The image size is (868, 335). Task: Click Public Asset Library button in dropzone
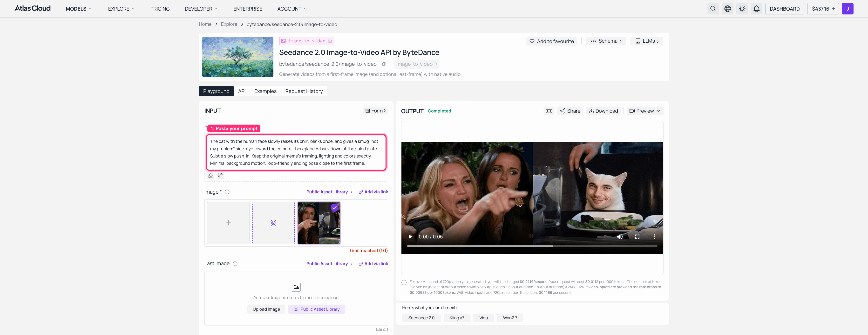tap(316, 309)
